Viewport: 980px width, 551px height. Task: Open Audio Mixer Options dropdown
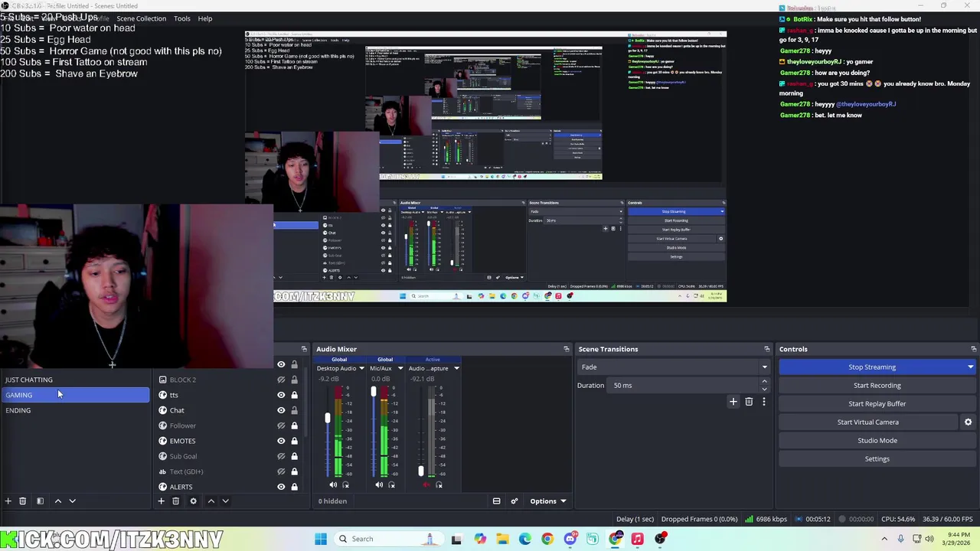[x=547, y=501]
